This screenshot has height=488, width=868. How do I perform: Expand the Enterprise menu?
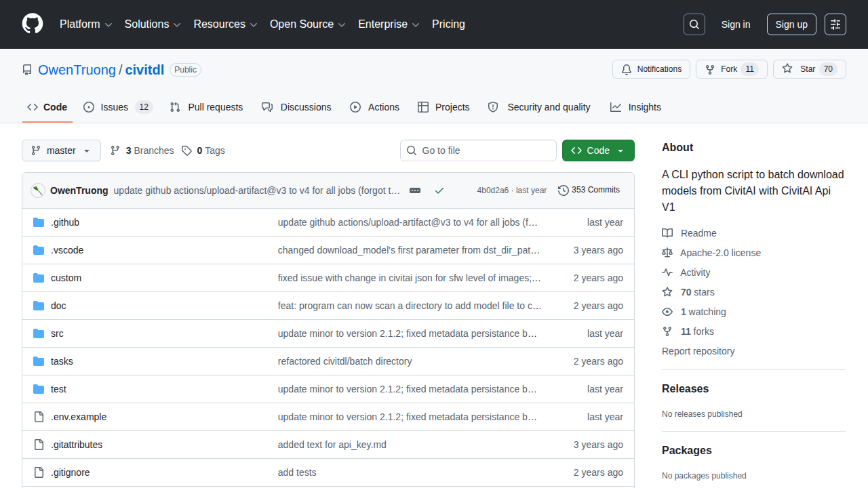pyautogui.click(x=389, y=24)
